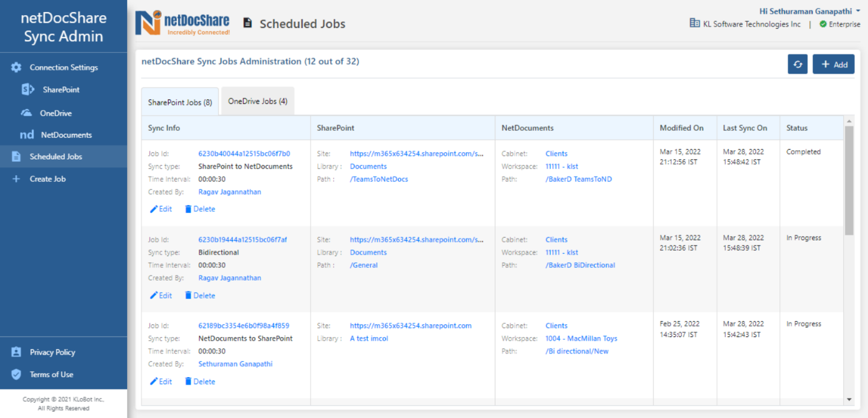Click the Add button
Screen dimensions: 868x418
pos(833,64)
